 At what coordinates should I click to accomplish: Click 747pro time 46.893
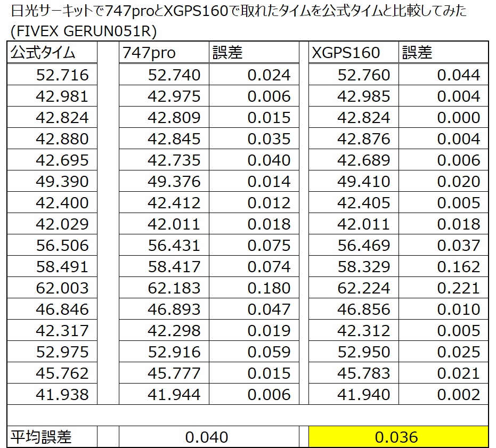tap(164, 309)
